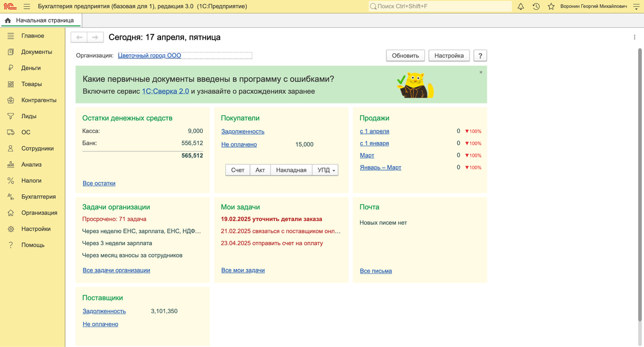Click the bank balance value 556,512
The height and width of the screenshot is (347, 644).
(192, 143)
